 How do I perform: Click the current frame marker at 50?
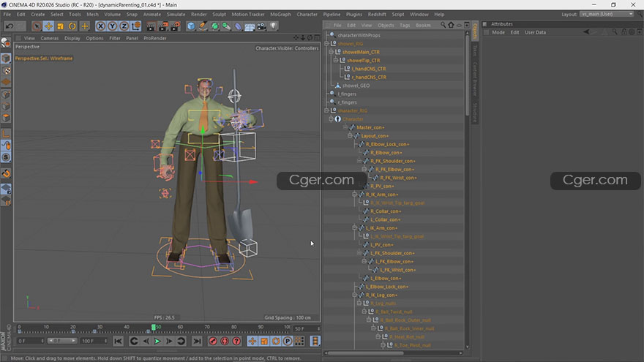point(154,328)
